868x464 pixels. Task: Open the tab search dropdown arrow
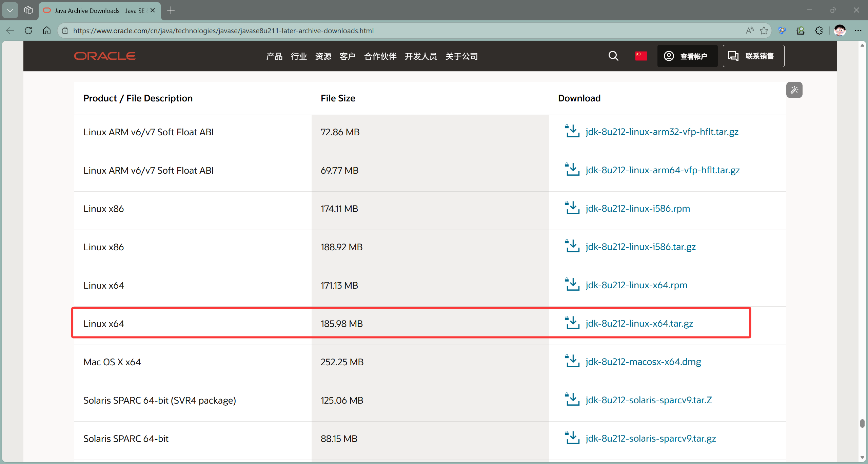pos(10,11)
